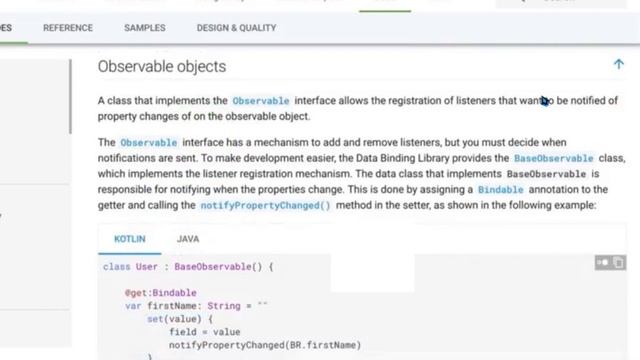
Task: Open the notifyPropertyChanged() method link
Action: point(265,205)
